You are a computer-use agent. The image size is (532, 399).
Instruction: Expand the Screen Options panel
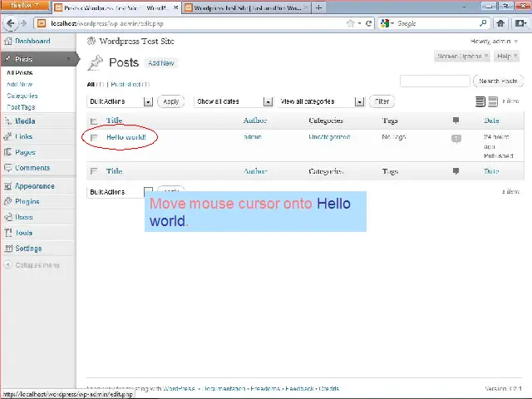[462, 56]
